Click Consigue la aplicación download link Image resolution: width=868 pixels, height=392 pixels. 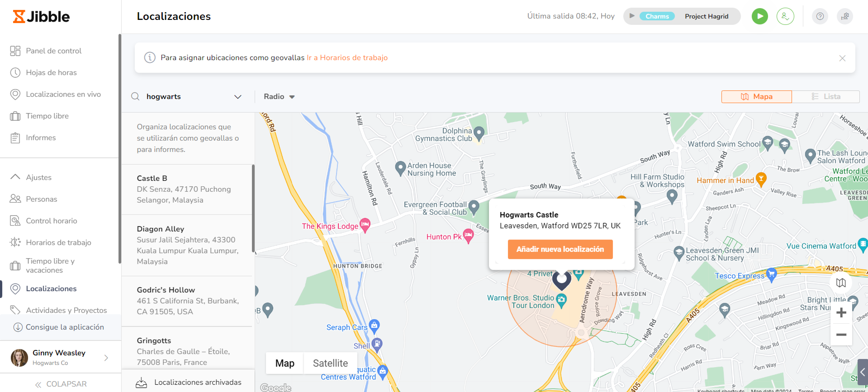59,327
